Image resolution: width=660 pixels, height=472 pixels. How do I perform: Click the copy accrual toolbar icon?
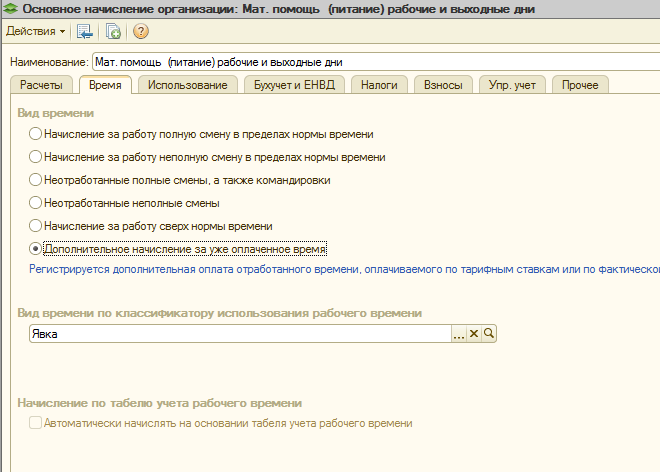[x=113, y=31]
